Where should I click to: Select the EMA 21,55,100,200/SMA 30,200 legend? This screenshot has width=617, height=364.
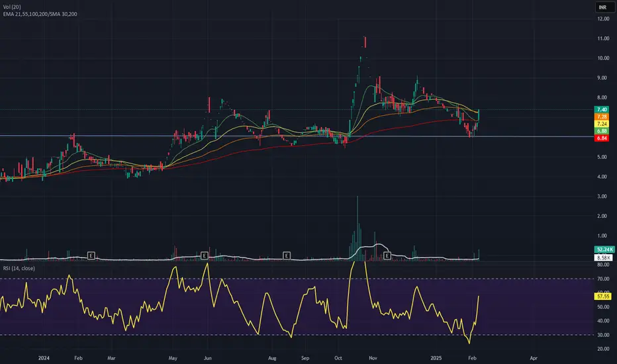(x=40, y=14)
